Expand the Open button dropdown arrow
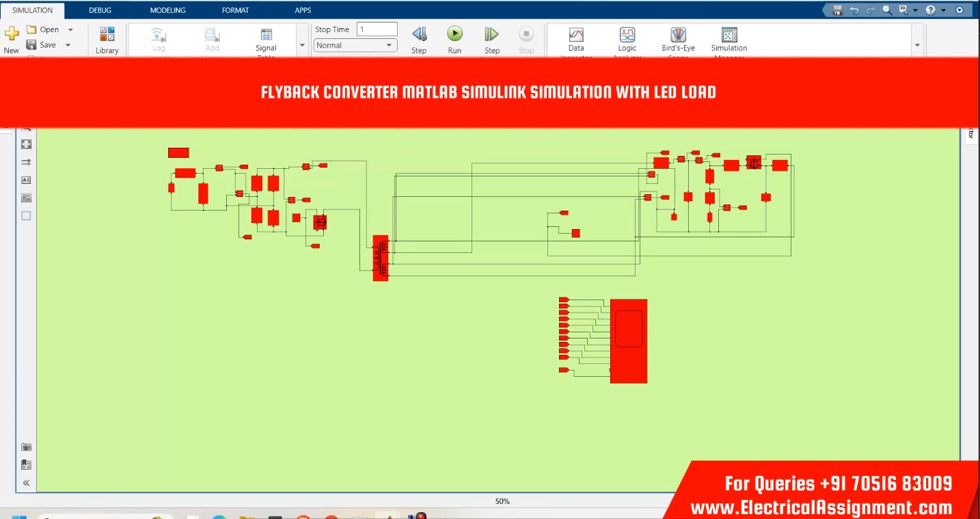980x519 pixels. pyautogui.click(x=70, y=30)
